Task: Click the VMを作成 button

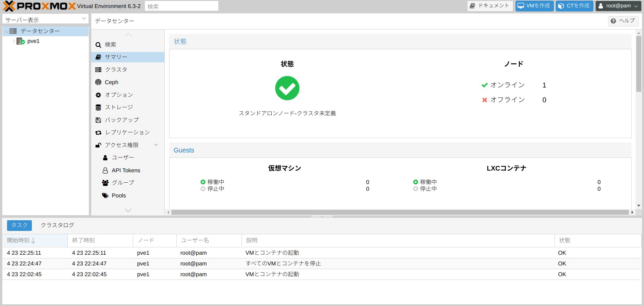Action: (x=534, y=6)
